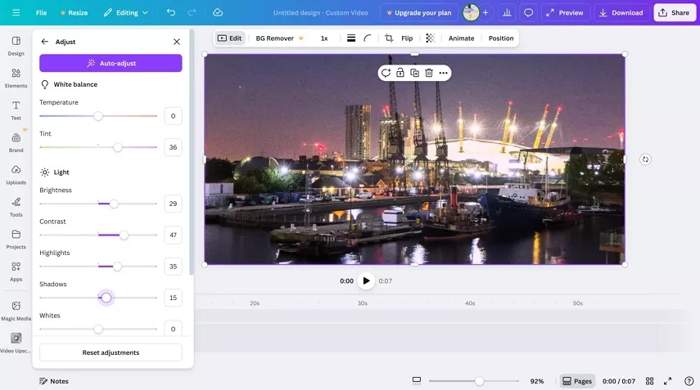Open the Position panel
The image size is (700, 390).
(501, 38)
